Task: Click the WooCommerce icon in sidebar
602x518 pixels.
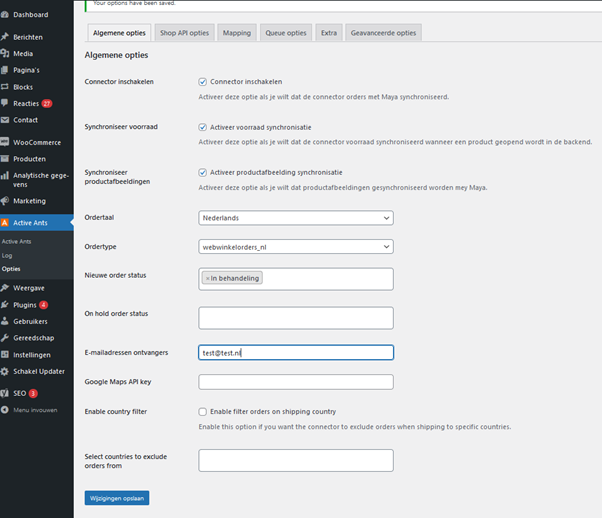Action: [x=6, y=142]
